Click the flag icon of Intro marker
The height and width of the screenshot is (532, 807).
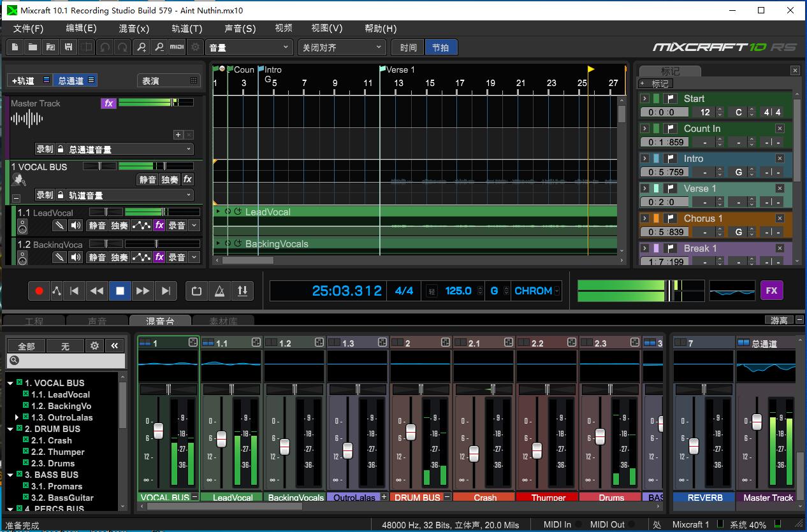coord(670,159)
